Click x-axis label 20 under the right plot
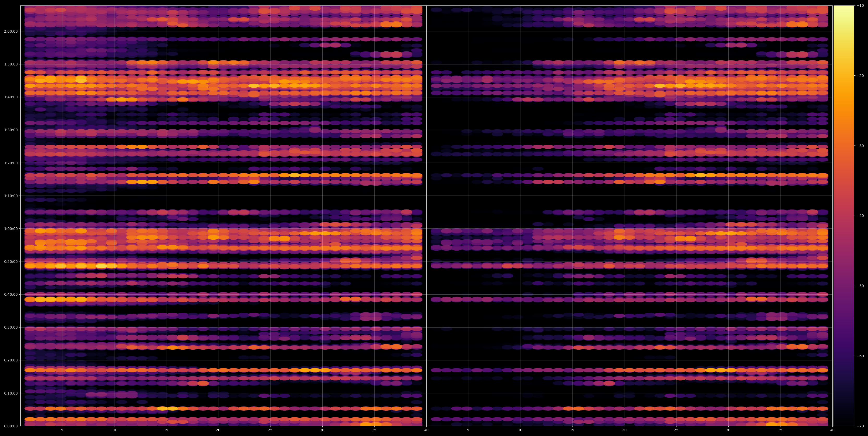This screenshot has width=868, height=436. coord(624,430)
